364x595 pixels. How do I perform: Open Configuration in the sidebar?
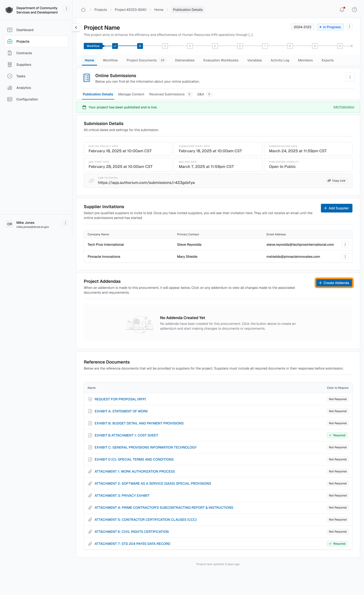27,99
